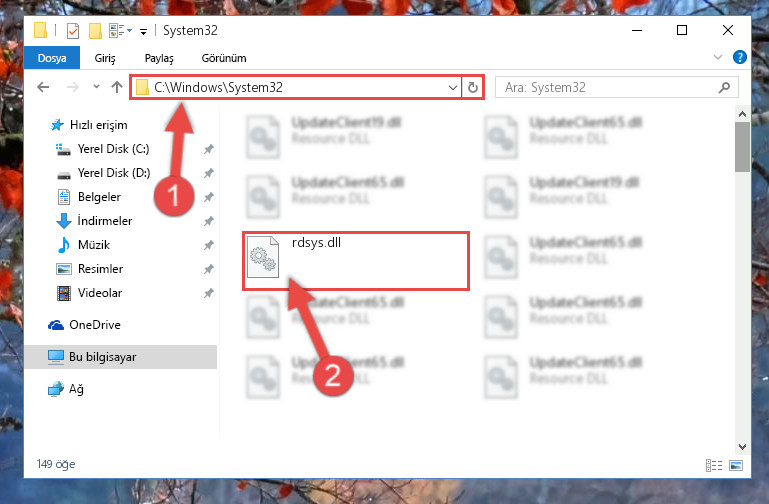
Task: Click the refresh icon beside address bar
Action: coord(472,87)
